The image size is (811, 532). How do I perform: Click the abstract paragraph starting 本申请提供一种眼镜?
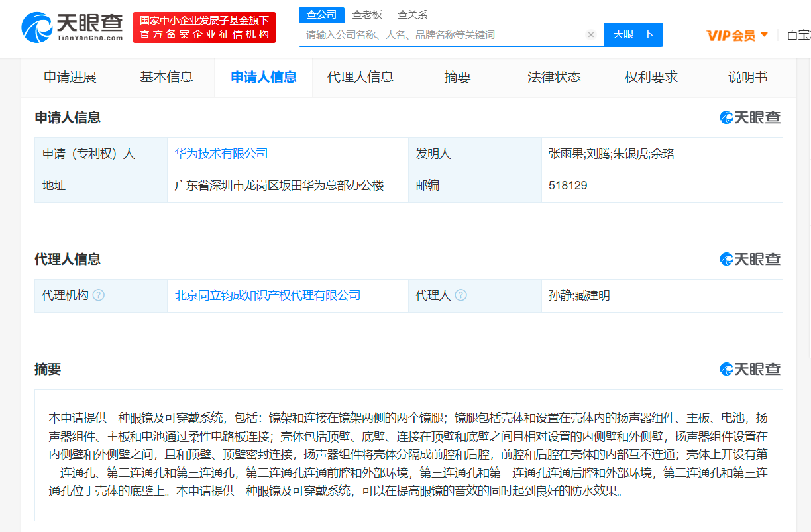coord(408,455)
